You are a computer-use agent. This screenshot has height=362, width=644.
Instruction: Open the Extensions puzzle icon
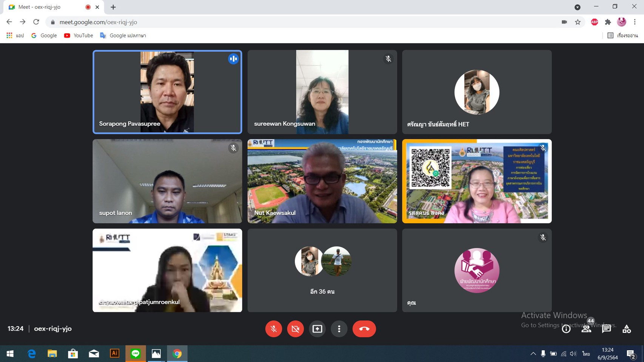point(608,22)
